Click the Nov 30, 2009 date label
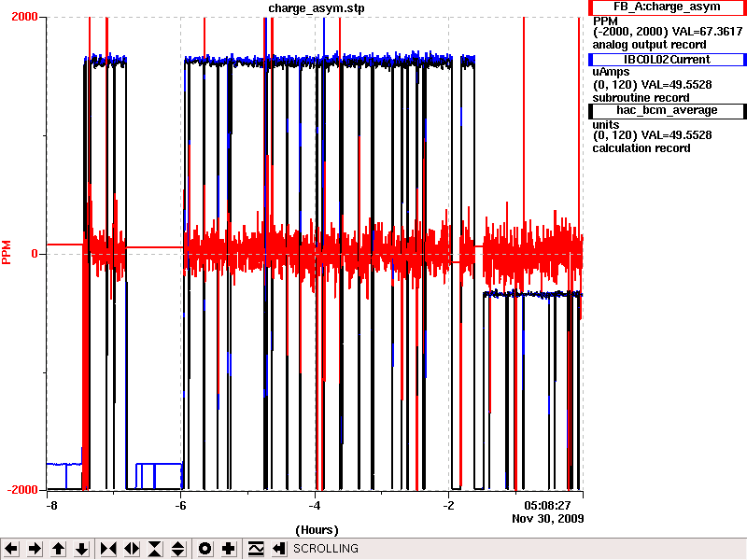This screenshot has width=747, height=560. pyautogui.click(x=547, y=518)
